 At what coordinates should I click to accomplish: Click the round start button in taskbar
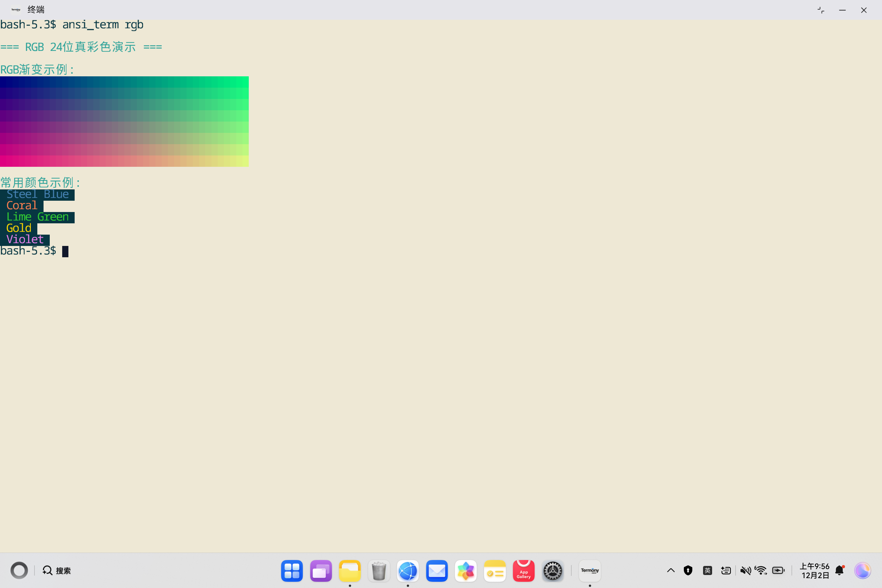coord(19,570)
